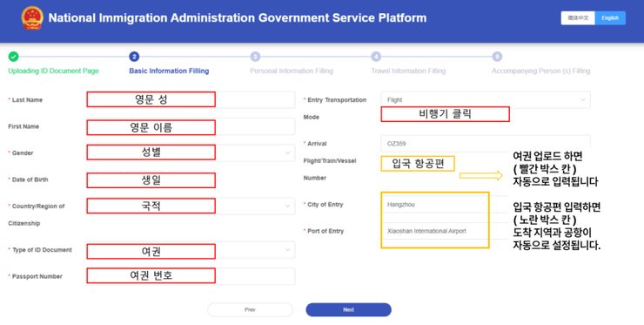Select the English language button

pyautogui.click(x=610, y=18)
